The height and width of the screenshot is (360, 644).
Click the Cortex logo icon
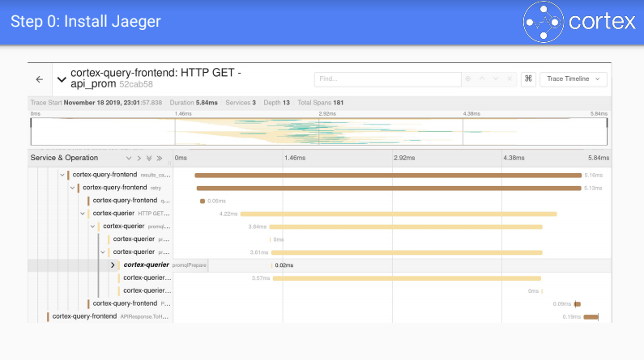[543, 22]
